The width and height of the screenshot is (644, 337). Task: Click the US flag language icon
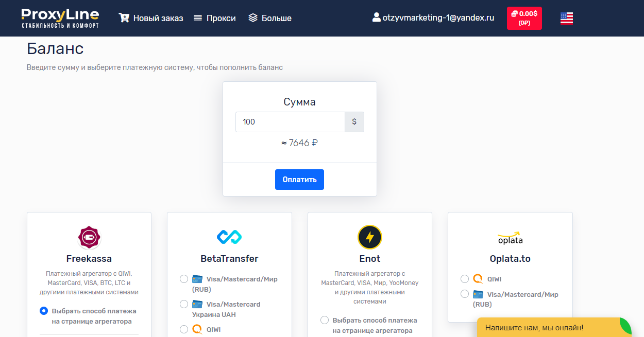pyautogui.click(x=566, y=18)
